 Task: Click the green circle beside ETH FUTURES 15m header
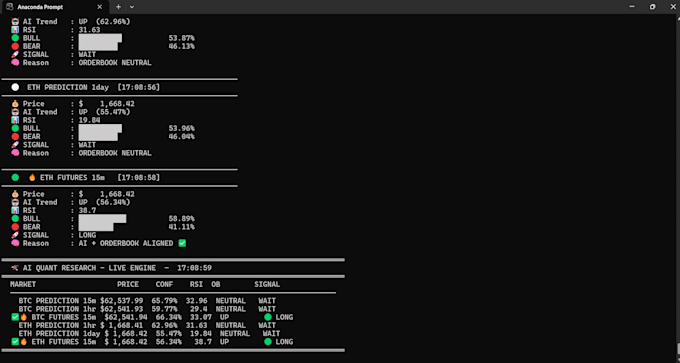15,177
